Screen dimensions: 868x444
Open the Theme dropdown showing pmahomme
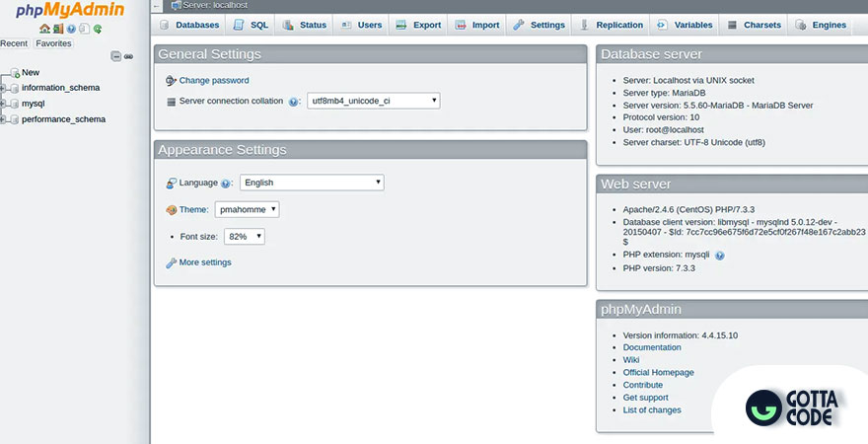[x=247, y=209]
